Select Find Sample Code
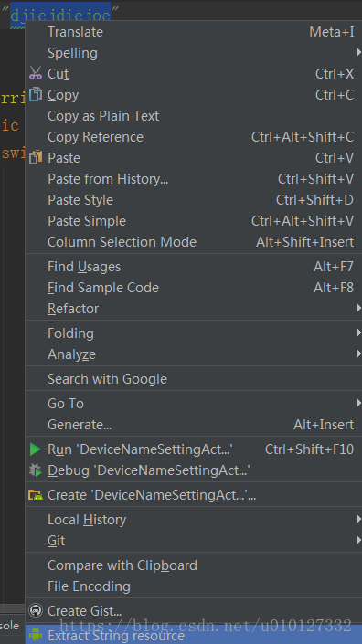Viewport: 362px width, 644px height. (194, 288)
